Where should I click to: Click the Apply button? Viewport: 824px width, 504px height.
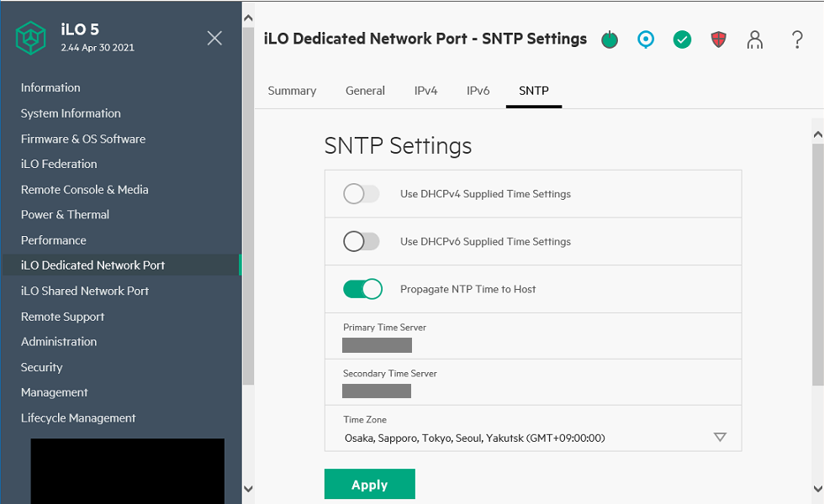pos(370,484)
